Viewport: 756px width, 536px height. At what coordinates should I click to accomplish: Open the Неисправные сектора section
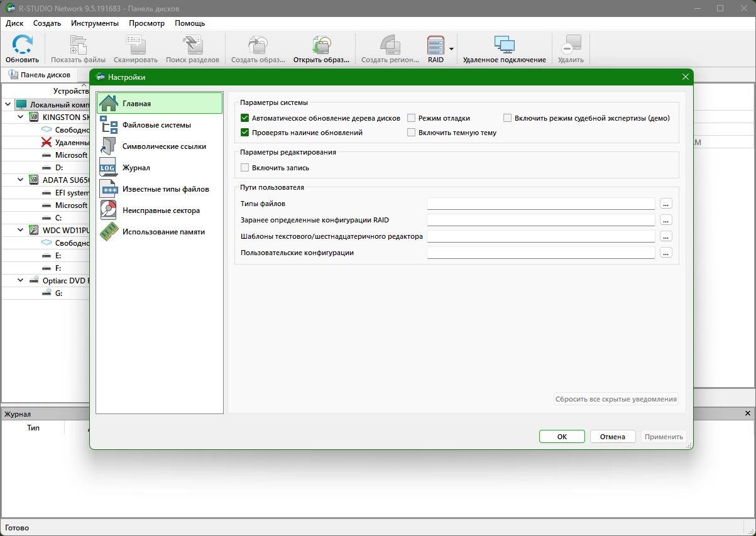[x=161, y=211]
